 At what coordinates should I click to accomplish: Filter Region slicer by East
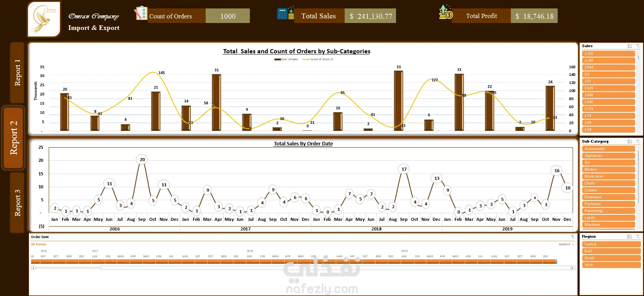click(x=611, y=251)
